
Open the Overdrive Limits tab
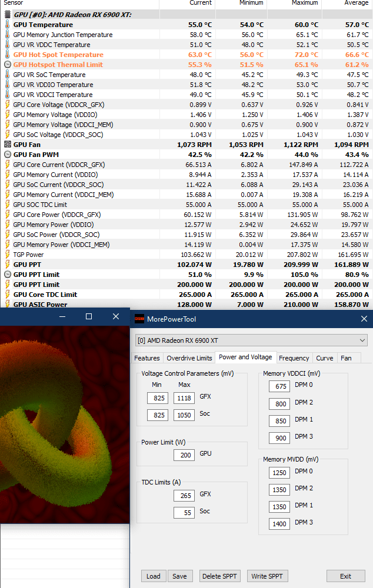coord(189,358)
